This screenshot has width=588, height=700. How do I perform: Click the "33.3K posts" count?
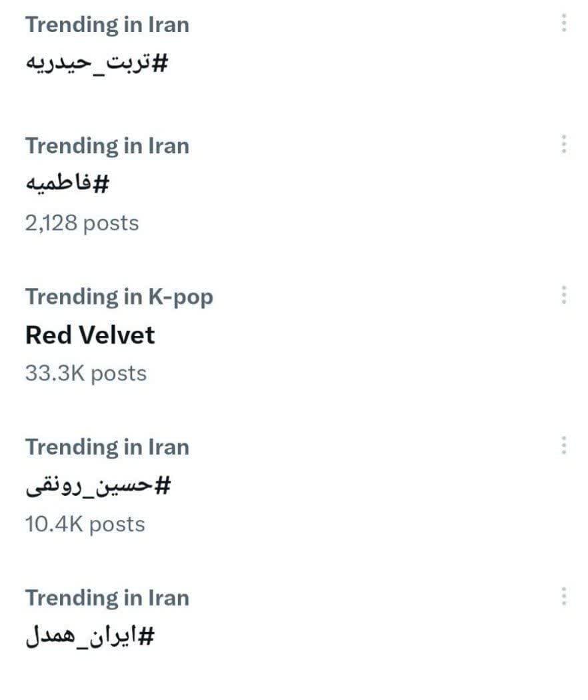[x=86, y=373]
